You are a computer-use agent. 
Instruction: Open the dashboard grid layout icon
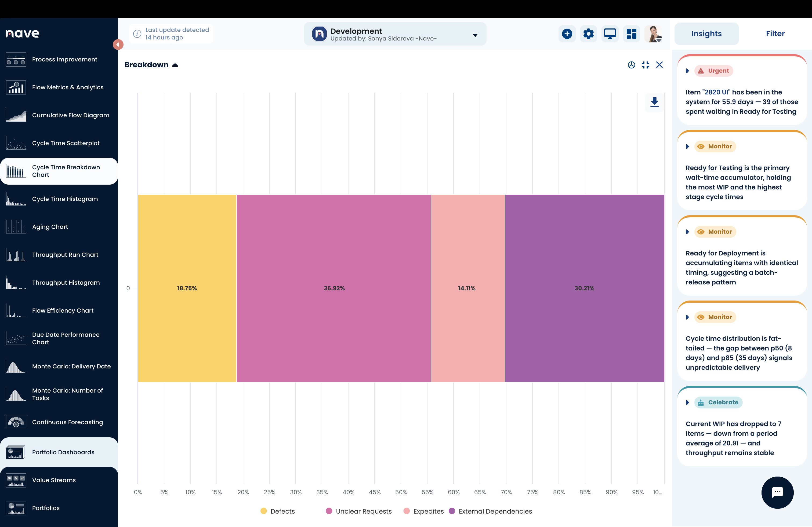(632, 34)
